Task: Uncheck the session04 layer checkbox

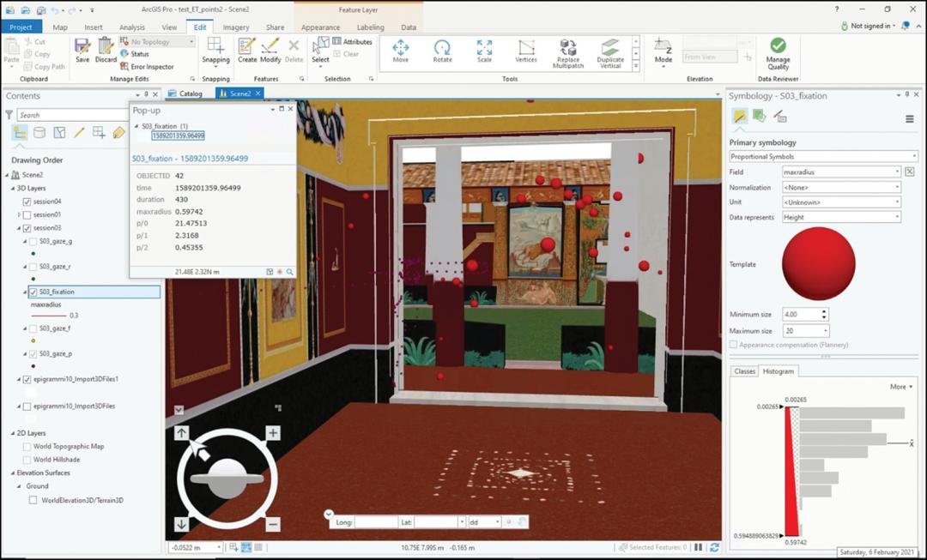Action: pyautogui.click(x=27, y=202)
